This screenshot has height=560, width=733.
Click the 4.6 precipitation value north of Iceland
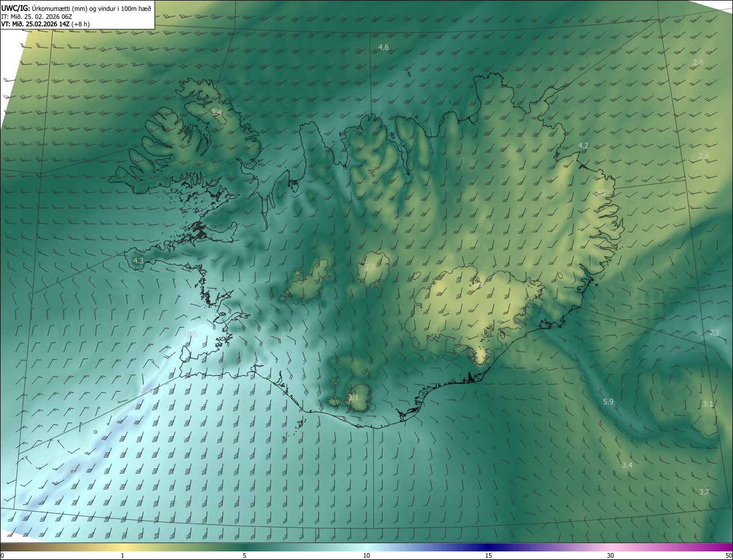(x=384, y=47)
